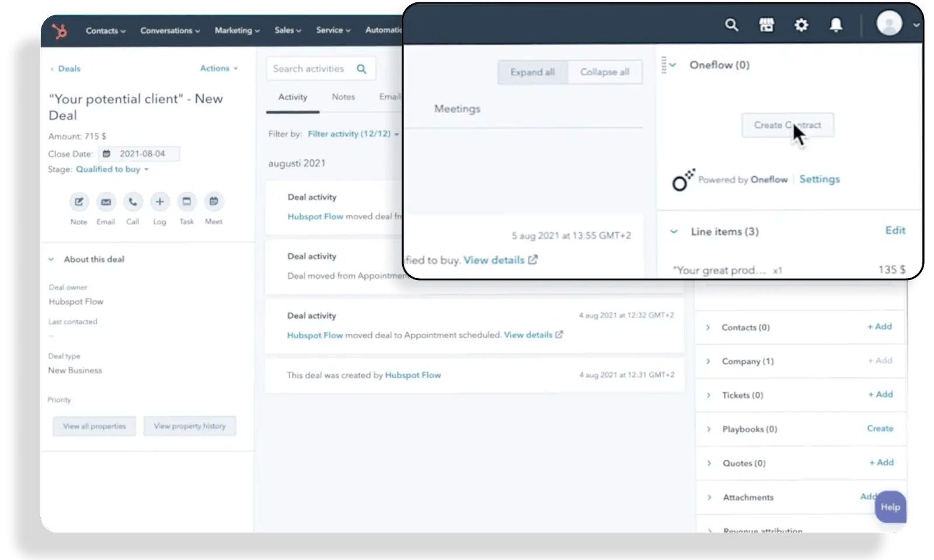This screenshot has height=560, width=934.
Task: Click the deal owner Hubspot Flow value
Action: tap(76, 302)
